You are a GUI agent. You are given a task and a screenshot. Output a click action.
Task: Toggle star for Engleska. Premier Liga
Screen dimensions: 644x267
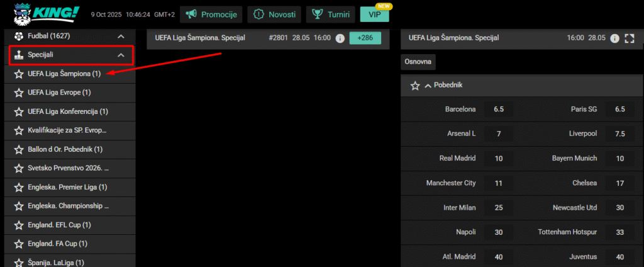click(18, 187)
